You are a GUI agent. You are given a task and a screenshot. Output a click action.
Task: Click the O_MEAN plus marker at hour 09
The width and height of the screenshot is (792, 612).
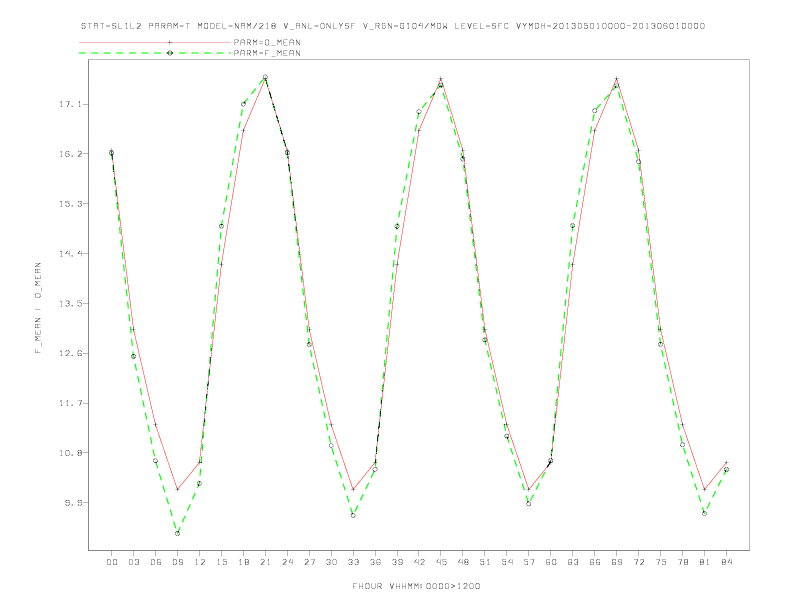[x=177, y=489]
